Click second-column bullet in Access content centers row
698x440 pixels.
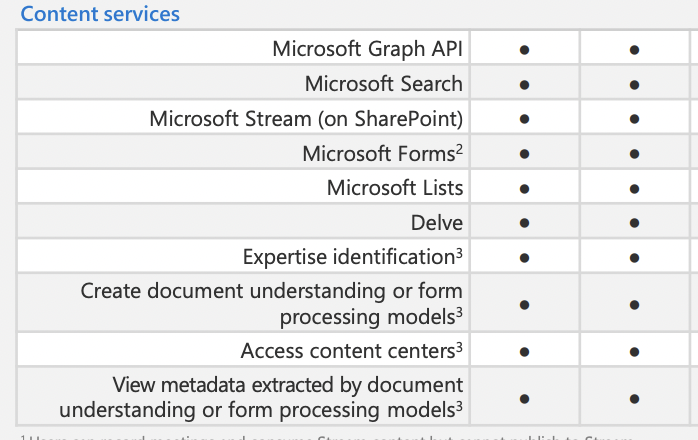634,352
